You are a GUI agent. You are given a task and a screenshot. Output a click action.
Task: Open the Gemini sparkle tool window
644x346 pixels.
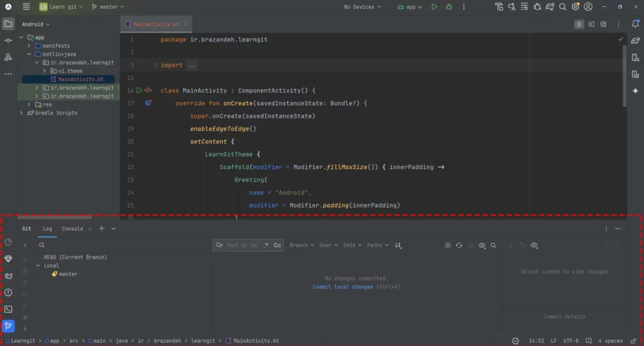(x=635, y=91)
